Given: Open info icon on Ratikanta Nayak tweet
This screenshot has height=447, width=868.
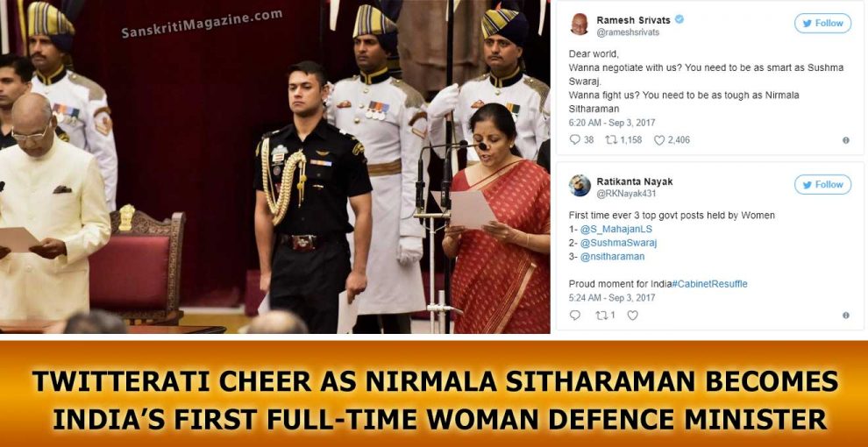Looking at the screenshot, I should (846, 316).
